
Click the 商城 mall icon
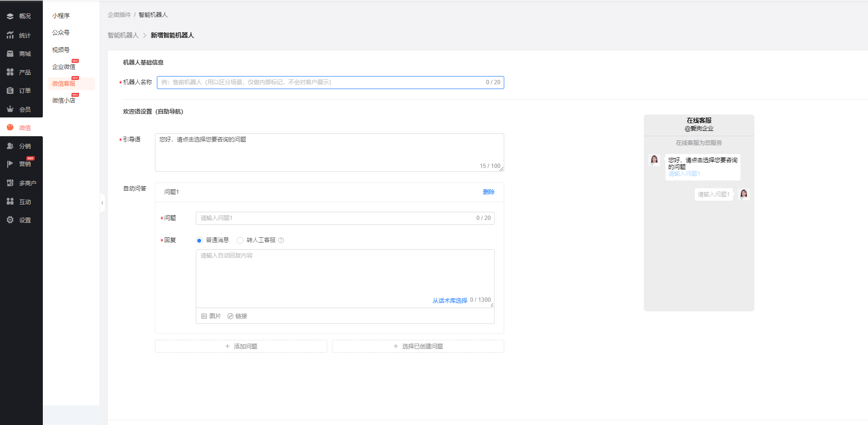[10, 54]
